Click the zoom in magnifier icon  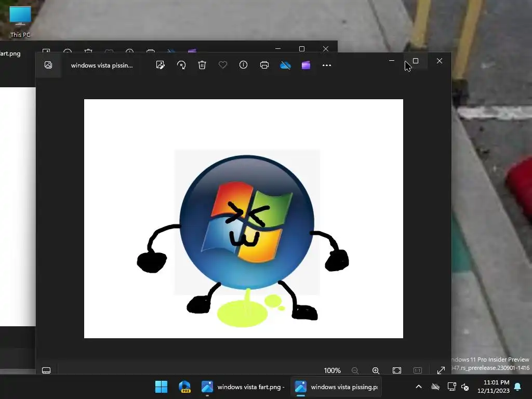(x=376, y=370)
